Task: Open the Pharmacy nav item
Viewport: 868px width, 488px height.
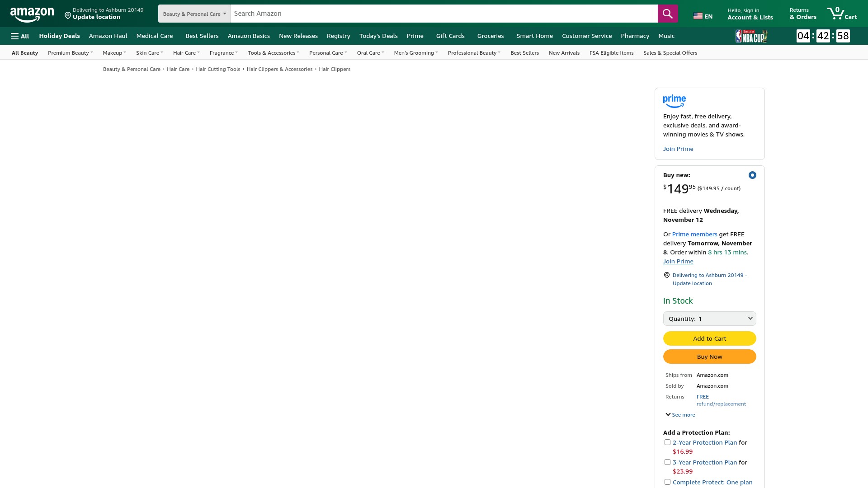Action: pyautogui.click(x=635, y=36)
